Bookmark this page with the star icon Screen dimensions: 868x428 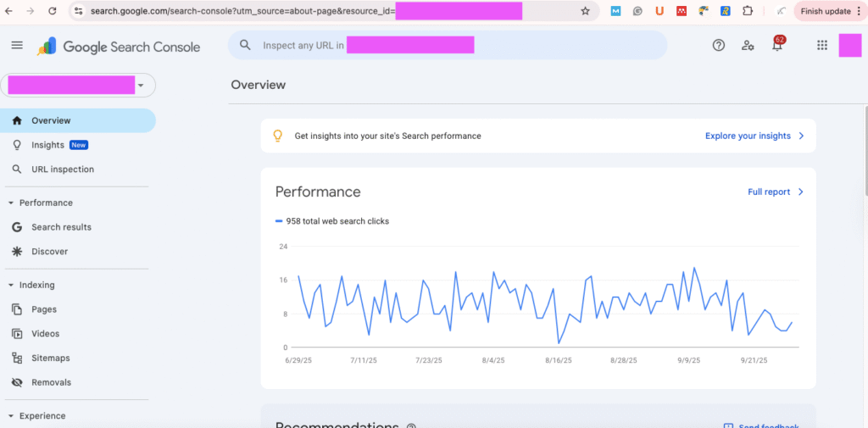tap(585, 11)
